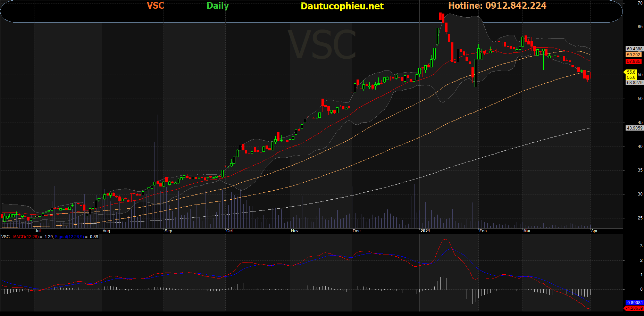
Task: Click the Jul label on date axis
Action: (x=38, y=231)
